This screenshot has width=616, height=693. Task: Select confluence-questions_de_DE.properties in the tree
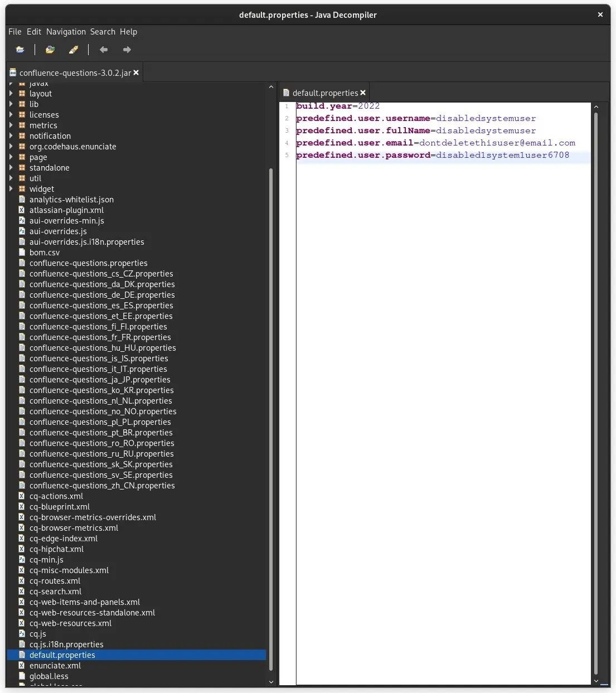click(x=102, y=295)
